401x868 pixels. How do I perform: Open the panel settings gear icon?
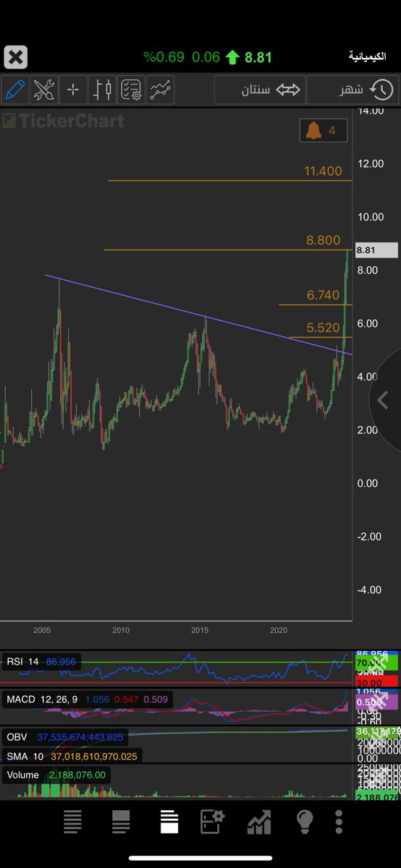211,822
